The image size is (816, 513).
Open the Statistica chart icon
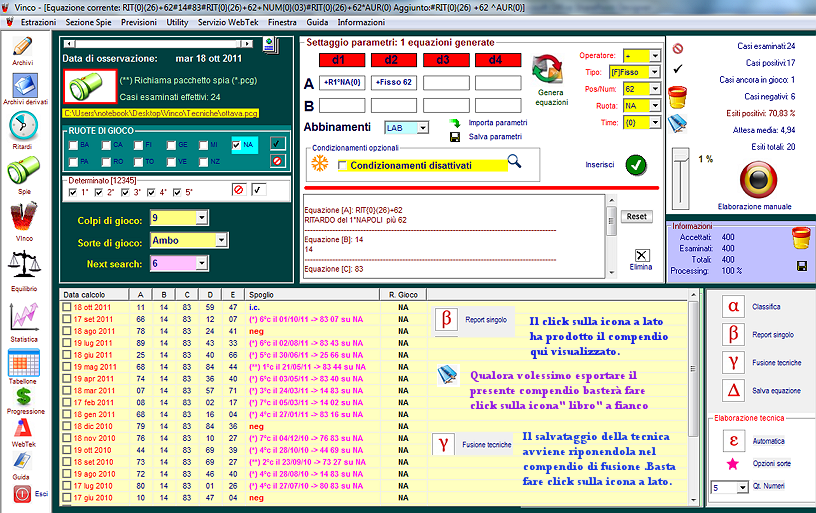tap(24, 317)
